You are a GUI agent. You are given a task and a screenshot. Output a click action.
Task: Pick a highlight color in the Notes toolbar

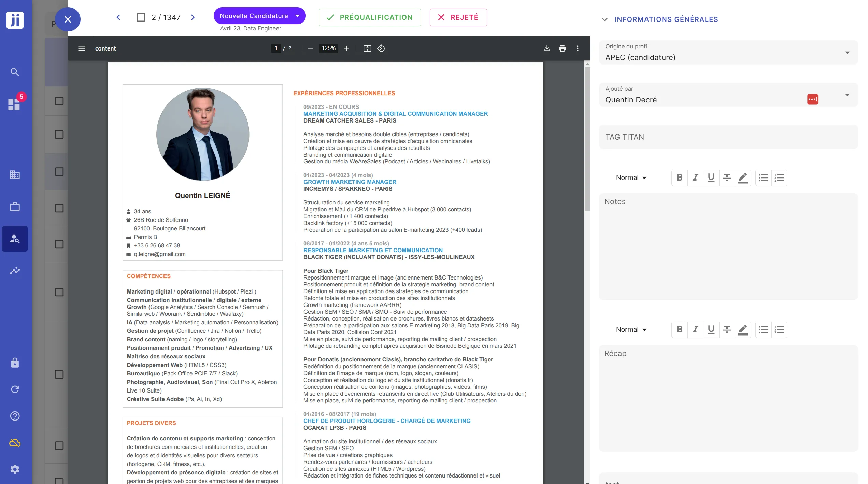click(x=743, y=177)
